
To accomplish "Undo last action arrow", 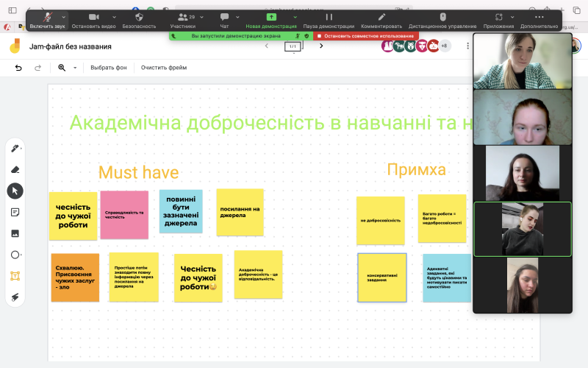I will pos(18,68).
